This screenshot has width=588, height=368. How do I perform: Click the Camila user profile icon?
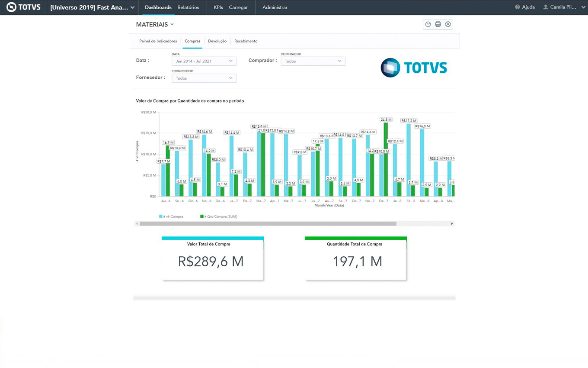tap(546, 7)
